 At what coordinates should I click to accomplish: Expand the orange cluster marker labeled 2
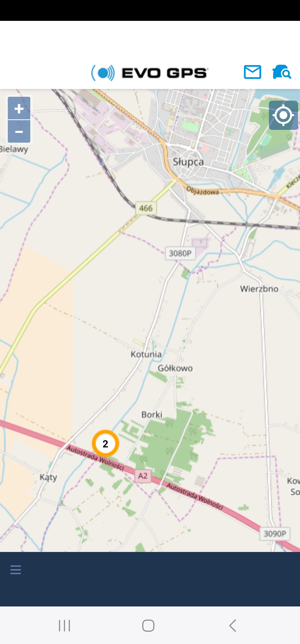(x=106, y=444)
